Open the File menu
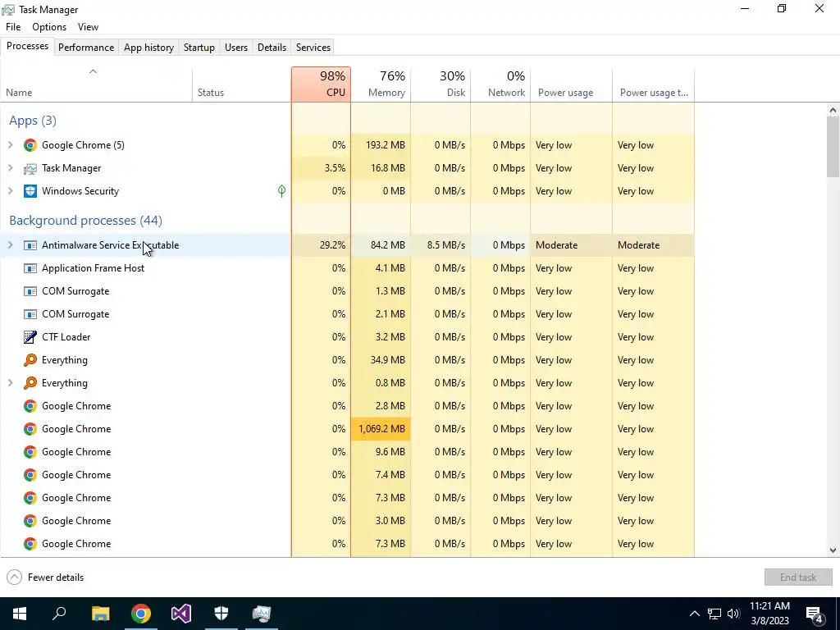840x630 pixels. 13,27
